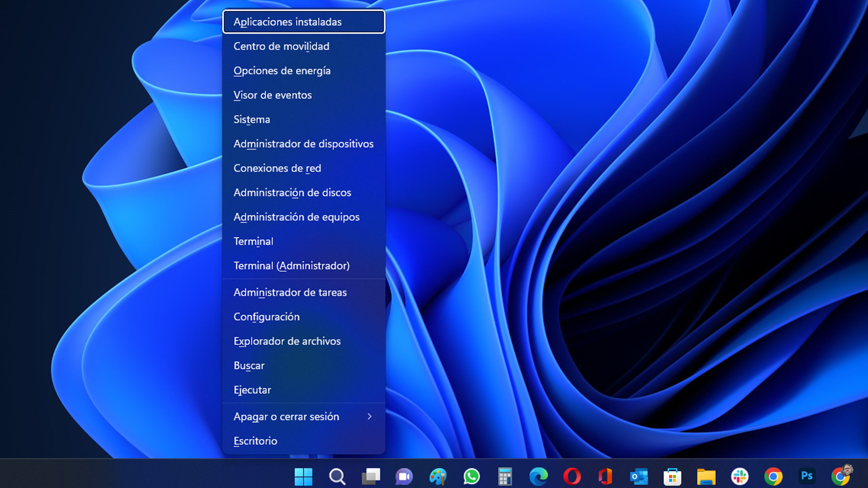
Task: Choose Conexiones de red
Action: tap(304, 168)
